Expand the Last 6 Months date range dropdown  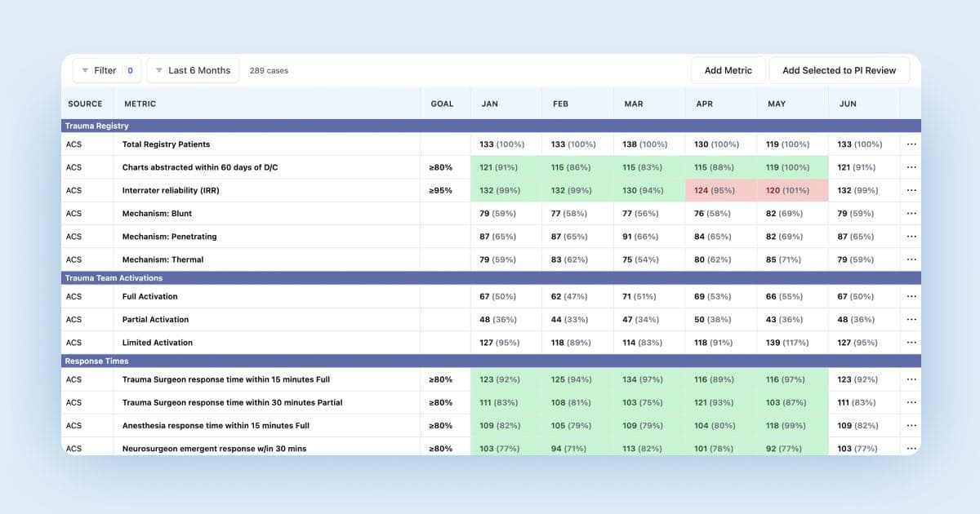[x=194, y=71]
